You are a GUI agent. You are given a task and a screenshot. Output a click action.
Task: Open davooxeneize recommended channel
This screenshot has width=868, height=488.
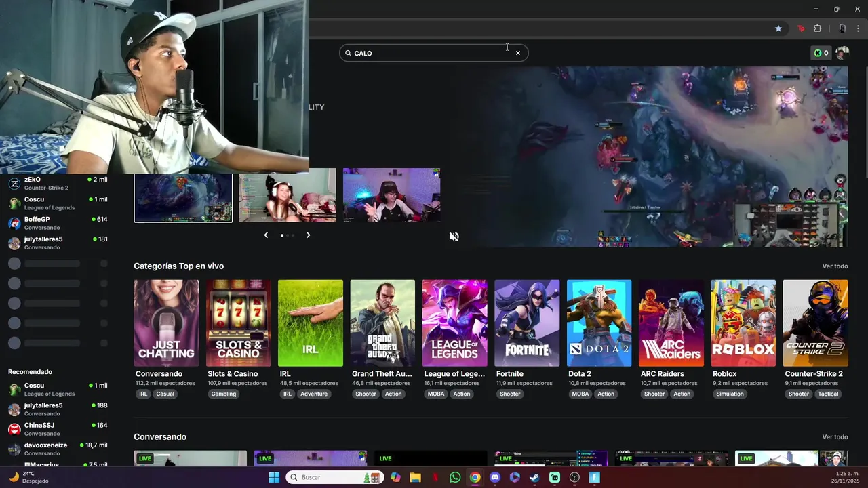(x=58, y=449)
